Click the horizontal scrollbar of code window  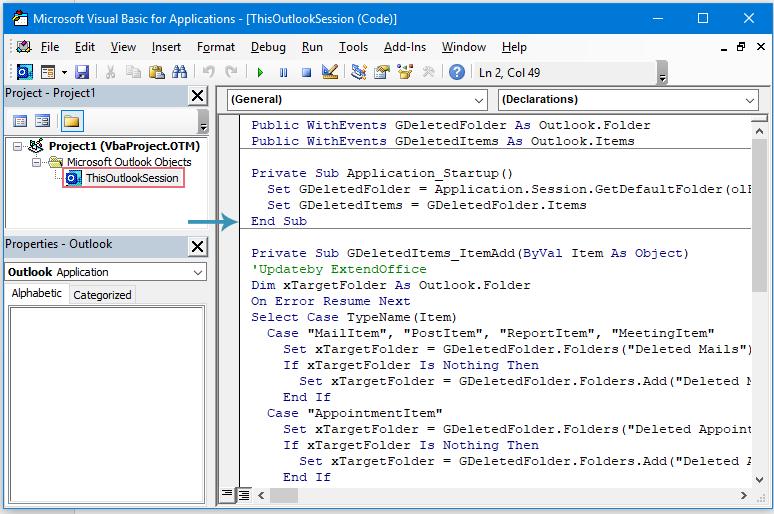point(500,495)
